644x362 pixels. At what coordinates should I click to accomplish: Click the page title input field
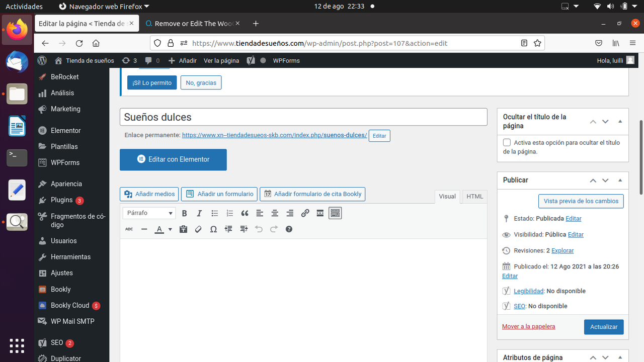click(x=303, y=117)
